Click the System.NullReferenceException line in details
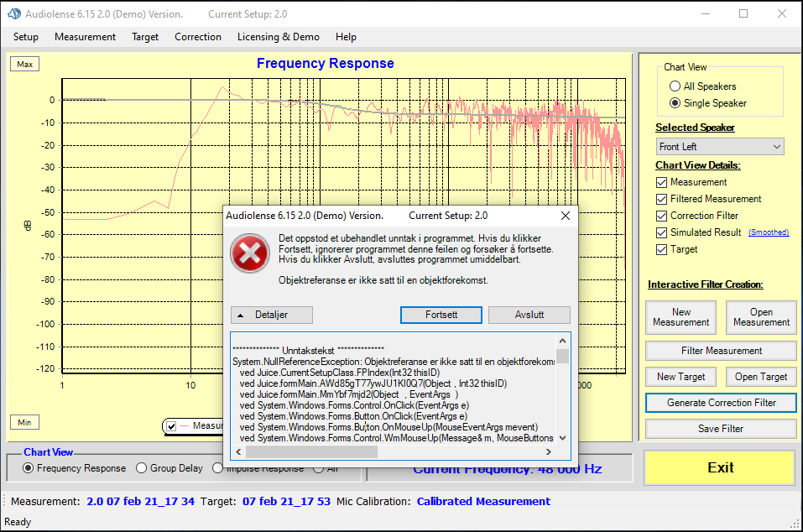The height and width of the screenshot is (532, 803). point(394,362)
